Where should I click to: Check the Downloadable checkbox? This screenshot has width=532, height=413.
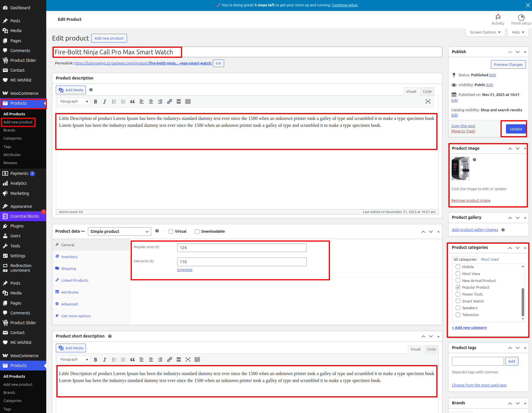[x=197, y=231]
